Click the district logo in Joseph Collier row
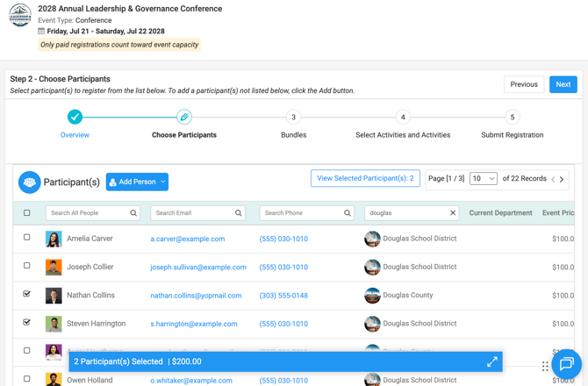 (372, 268)
